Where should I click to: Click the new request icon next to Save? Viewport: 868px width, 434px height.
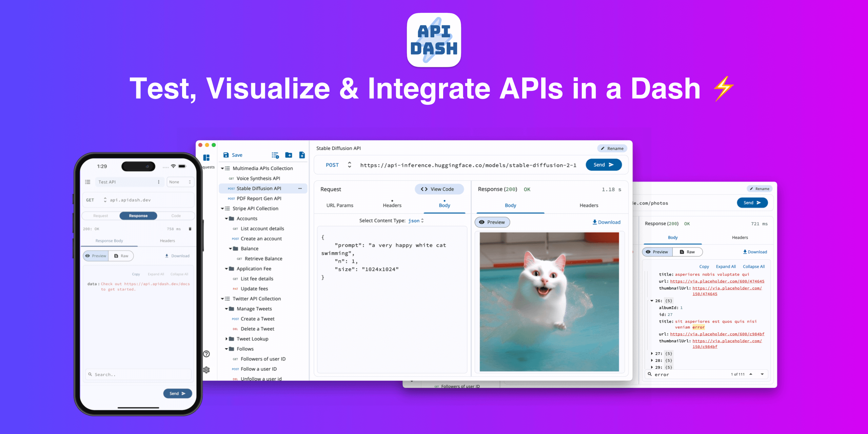(302, 155)
